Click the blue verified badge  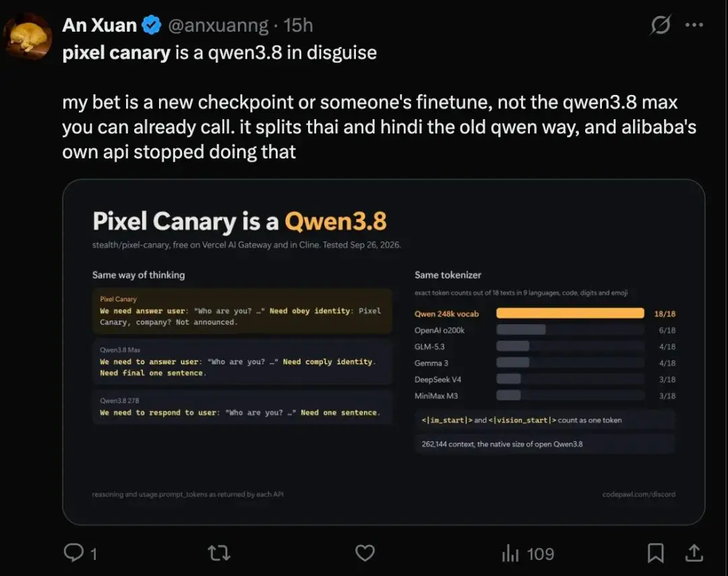coord(152,25)
